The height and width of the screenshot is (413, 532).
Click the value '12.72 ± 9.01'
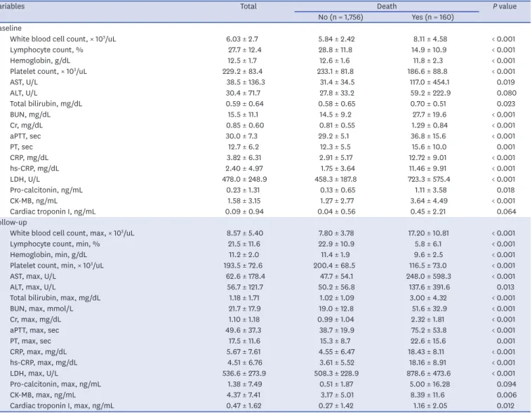[x=427, y=158]
